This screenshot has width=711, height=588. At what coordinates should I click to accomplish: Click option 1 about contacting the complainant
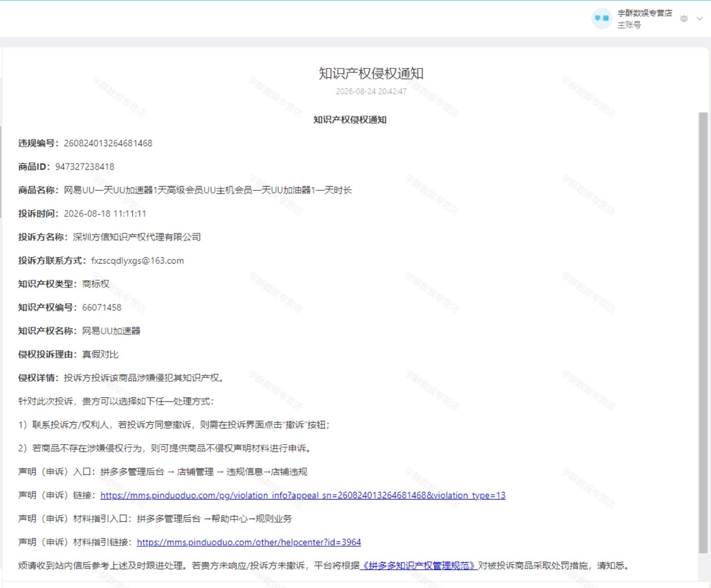click(x=174, y=425)
